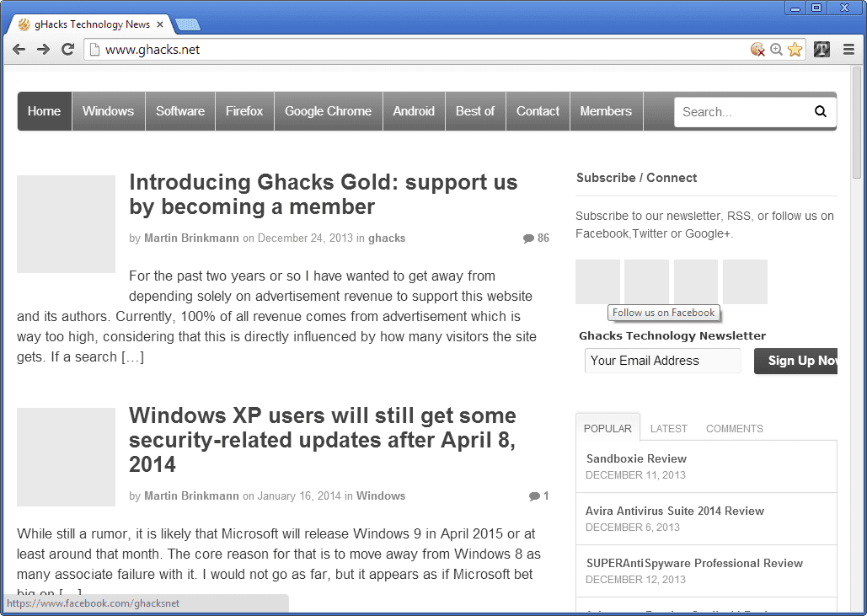Open the Chrome hamburger menu
867x616 pixels.
pyautogui.click(x=848, y=50)
